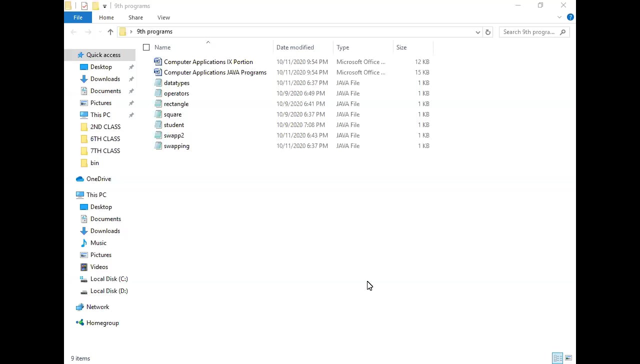Select the View ribbon tab
This screenshot has height=364, width=640.
coord(163,17)
